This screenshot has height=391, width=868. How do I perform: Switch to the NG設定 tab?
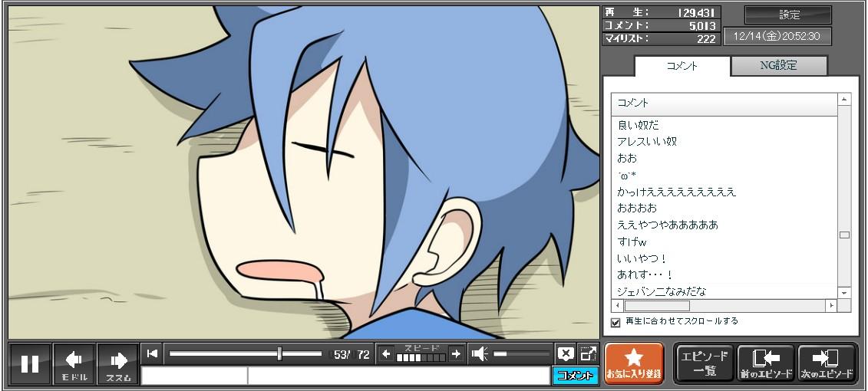(x=778, y=66)
